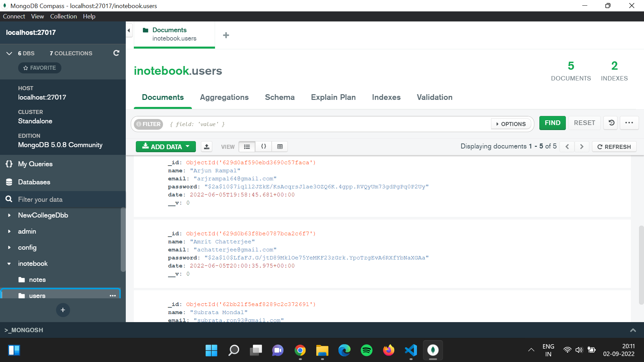Open the Connect menu
644x362 pixels.
pos(14,16)
